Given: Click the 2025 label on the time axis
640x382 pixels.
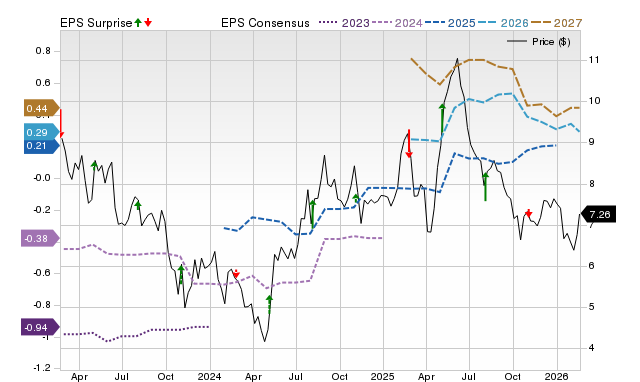Looking at the screenshot, I should (383, 376).
